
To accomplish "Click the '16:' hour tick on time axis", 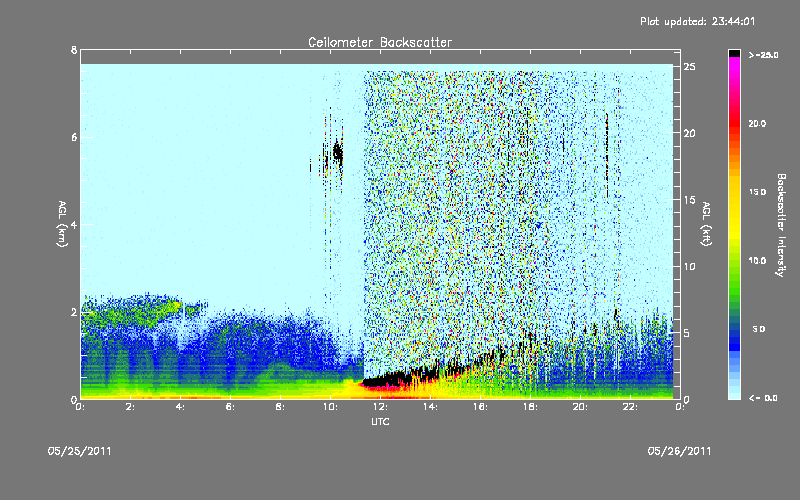I will [481, 407].
